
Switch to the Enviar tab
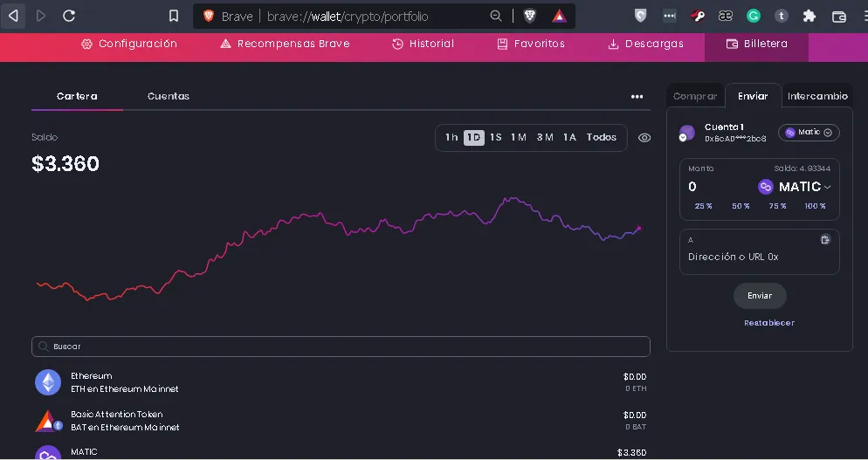tap(753, 96)
